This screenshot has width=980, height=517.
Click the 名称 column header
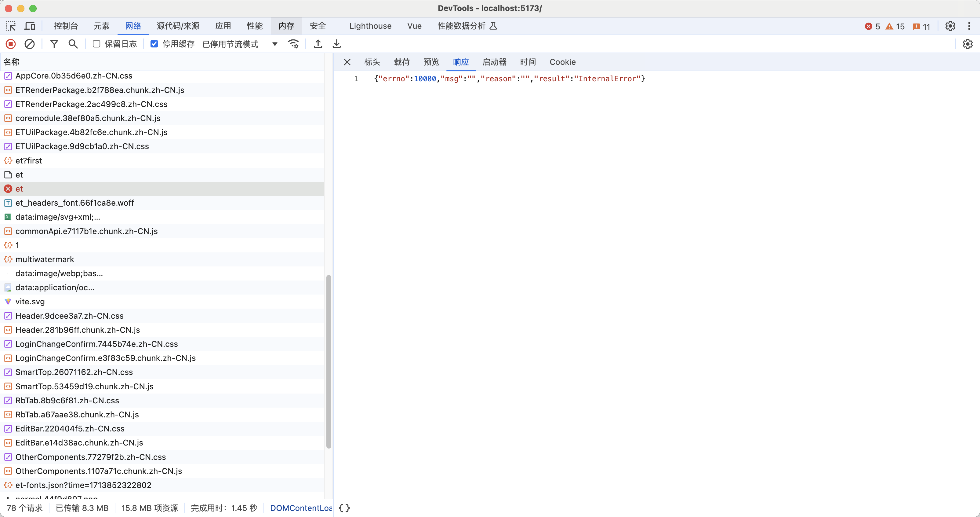point(162,62)
